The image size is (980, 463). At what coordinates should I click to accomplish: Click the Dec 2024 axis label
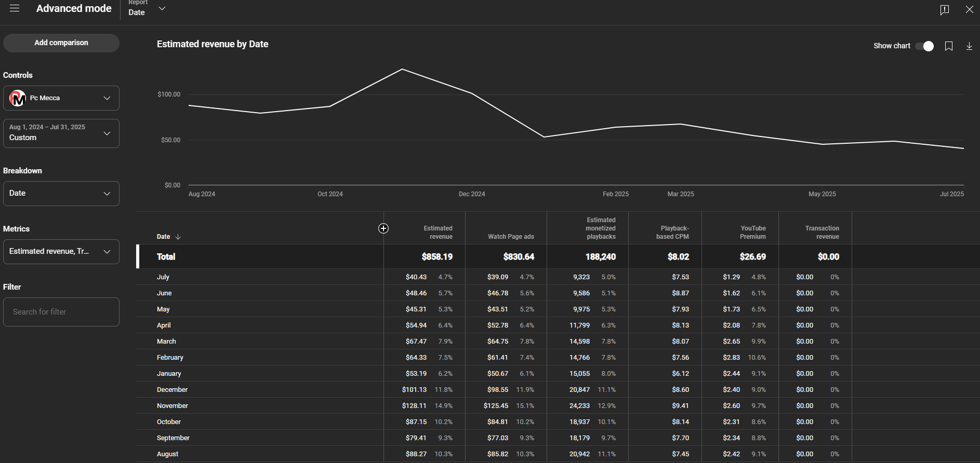(x=472, y=194)
